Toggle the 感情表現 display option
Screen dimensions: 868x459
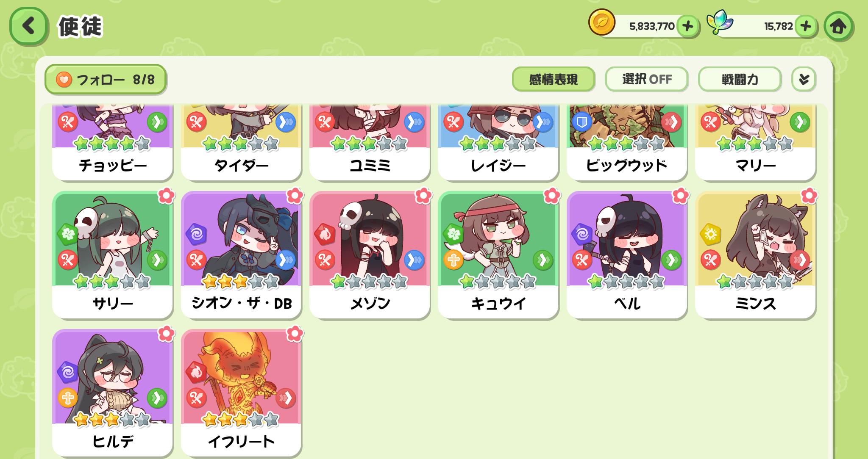pos(554,79)
